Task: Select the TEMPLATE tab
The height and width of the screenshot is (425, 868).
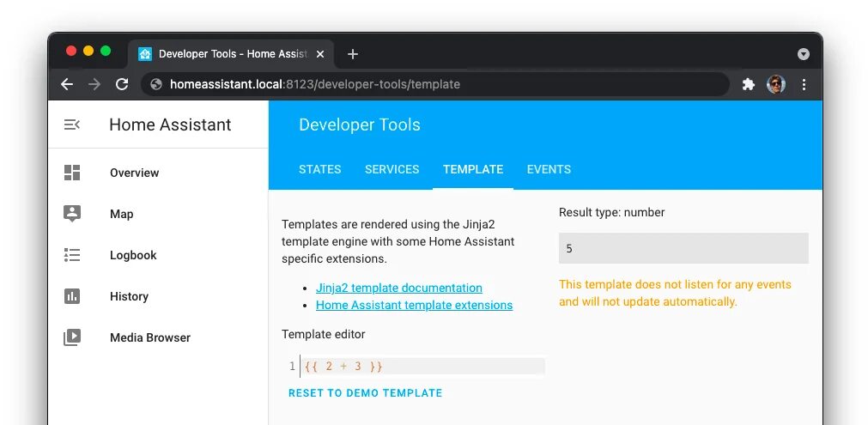Action: pos(473,169)
